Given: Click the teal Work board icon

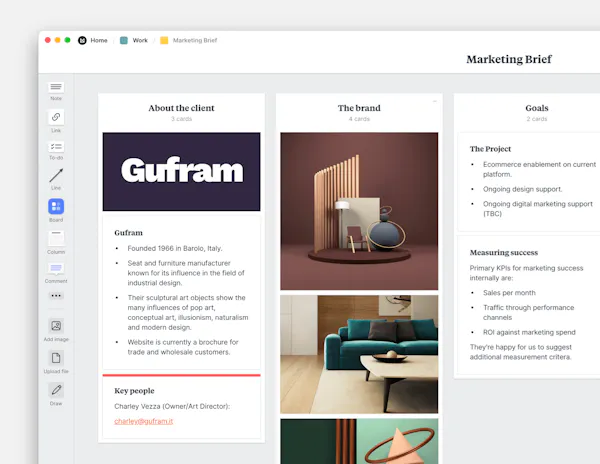Looking at the screenshot, I should pyautogui.click(x=124, y=40).
